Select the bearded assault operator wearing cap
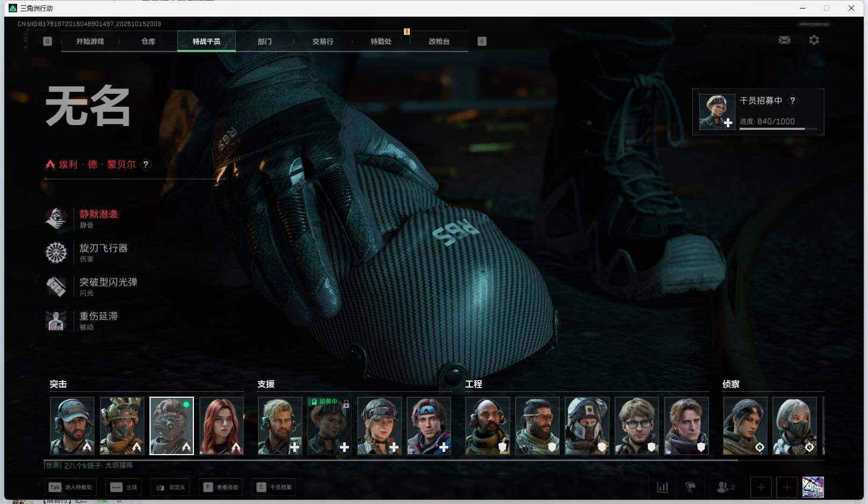The image size is (868, 504). click(x=73, y=426)
